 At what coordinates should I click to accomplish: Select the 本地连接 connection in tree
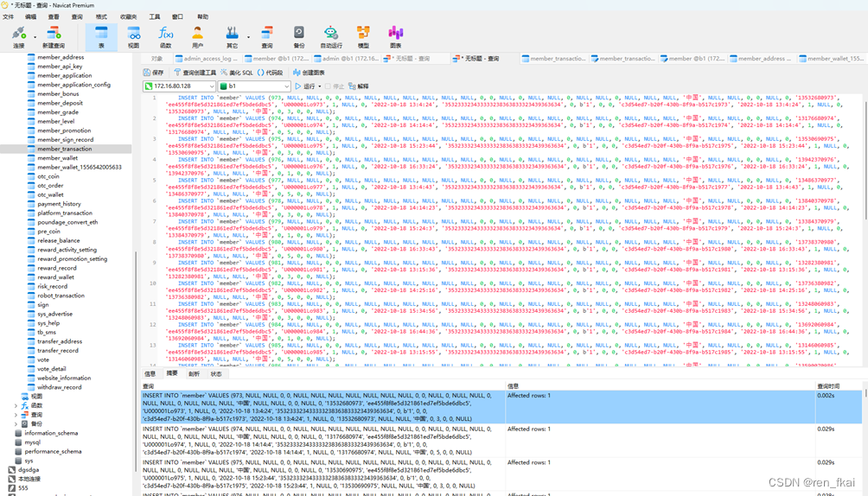[x=29, y=479]
